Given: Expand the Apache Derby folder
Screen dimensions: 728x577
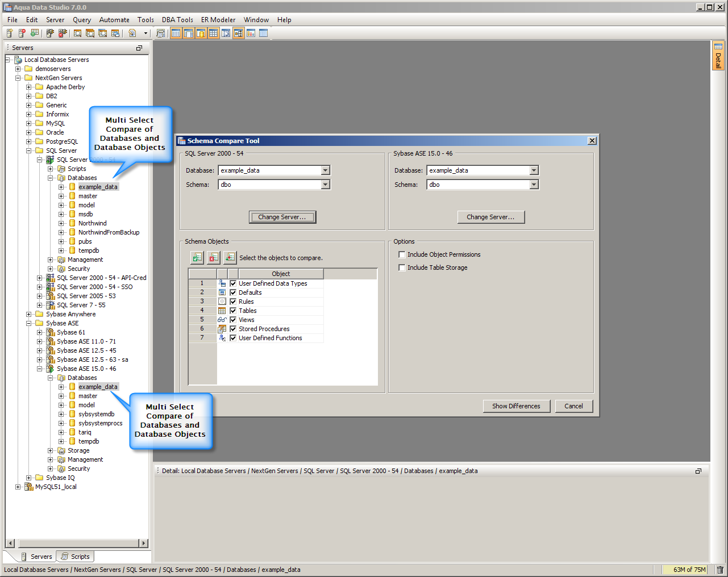Looking at the screenshot, I should tap(29, 87).
